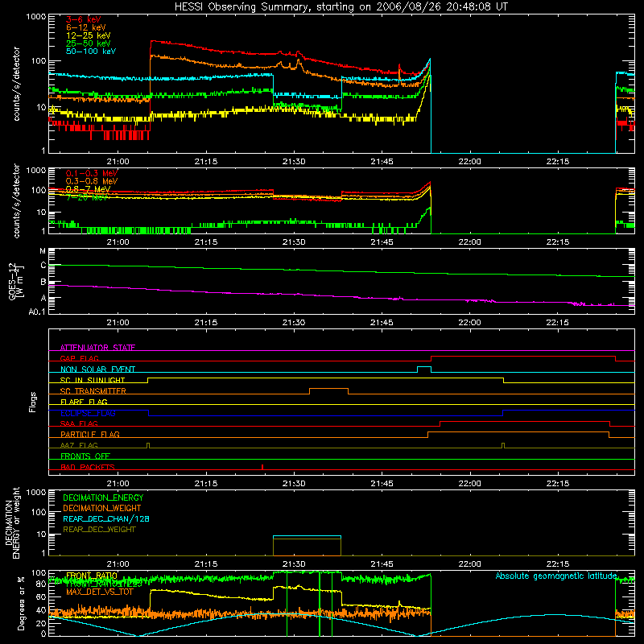Select the GAP_FLAG label

coord(79,358)
